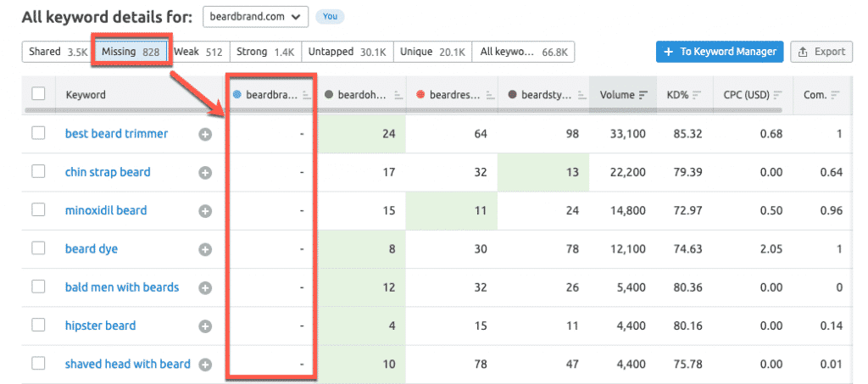Click plus icon beside minoxidil beard
Viewport: 868px width, 384px height.
click(x=205, y=211)
